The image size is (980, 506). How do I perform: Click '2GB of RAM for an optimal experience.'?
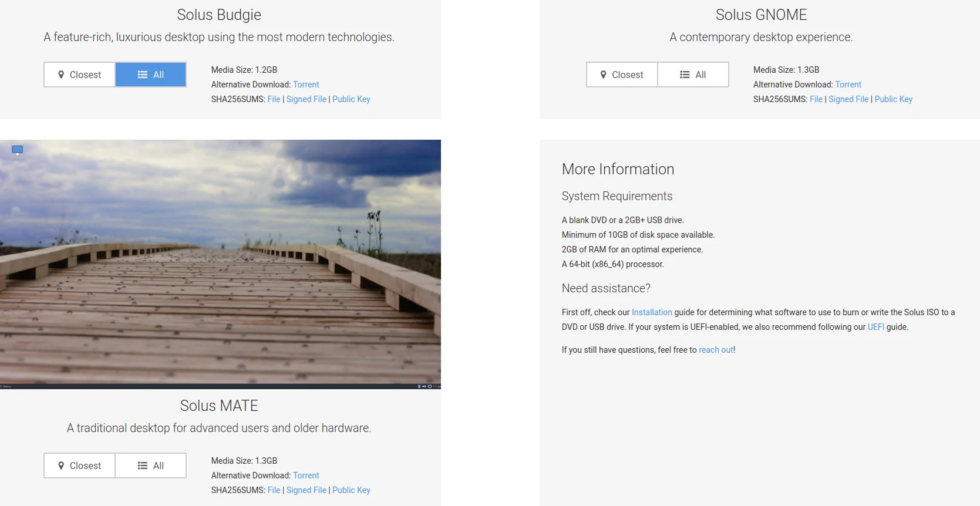pyautogui.click(x=632, y=249)
